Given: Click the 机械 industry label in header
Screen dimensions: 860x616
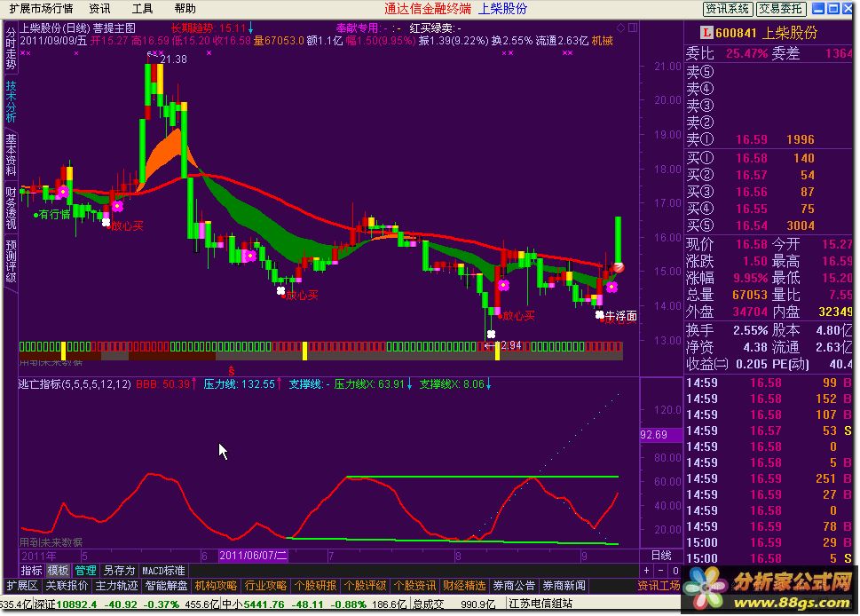Looking at the screenshot, I should (603, 41).
